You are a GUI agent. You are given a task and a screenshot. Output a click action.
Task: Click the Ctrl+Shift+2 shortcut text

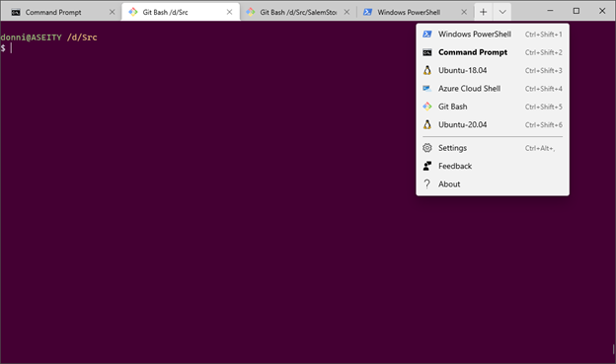pos(544,52)
